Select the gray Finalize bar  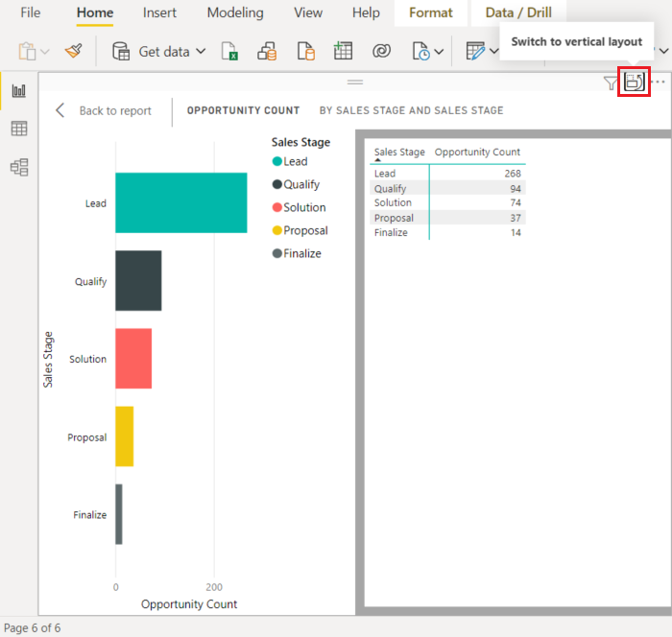coord(119,514)
